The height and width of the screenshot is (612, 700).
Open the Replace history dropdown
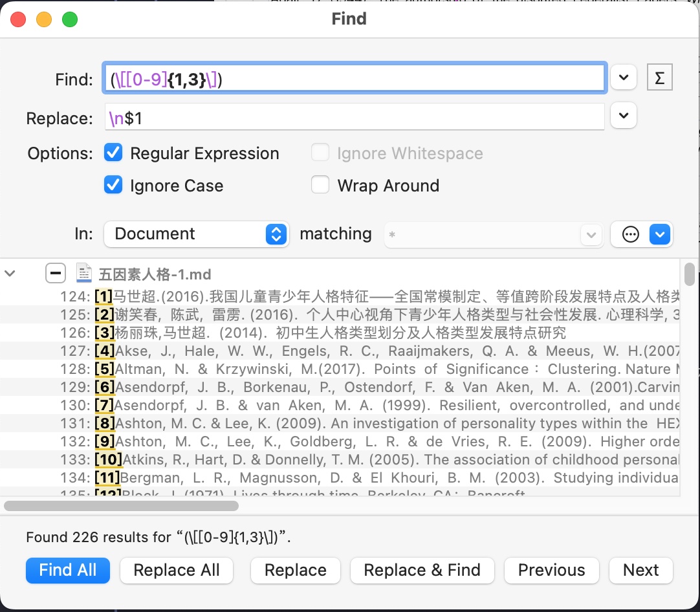click(623, 116)
